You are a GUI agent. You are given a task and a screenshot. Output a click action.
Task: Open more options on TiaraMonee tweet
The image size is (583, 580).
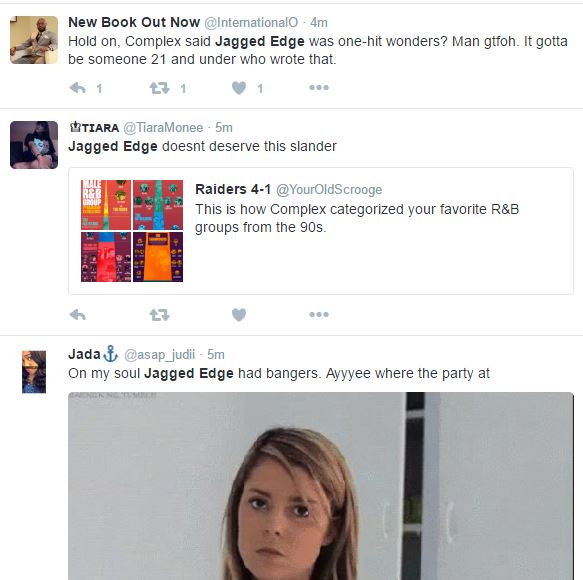[319, 315]
